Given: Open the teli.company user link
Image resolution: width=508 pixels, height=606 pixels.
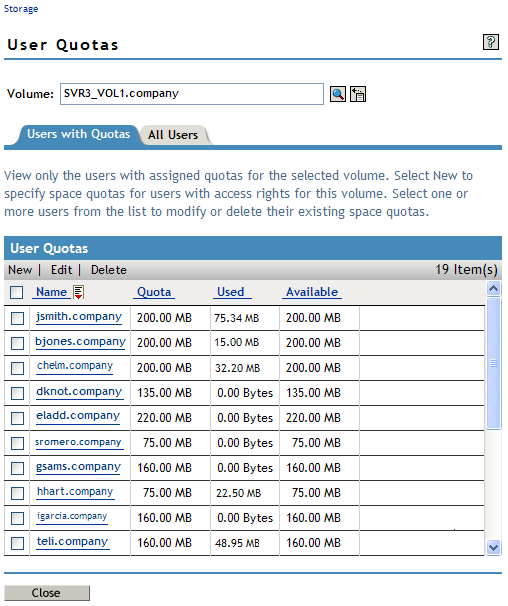Looking at the screenshot, I should [72, 542].
